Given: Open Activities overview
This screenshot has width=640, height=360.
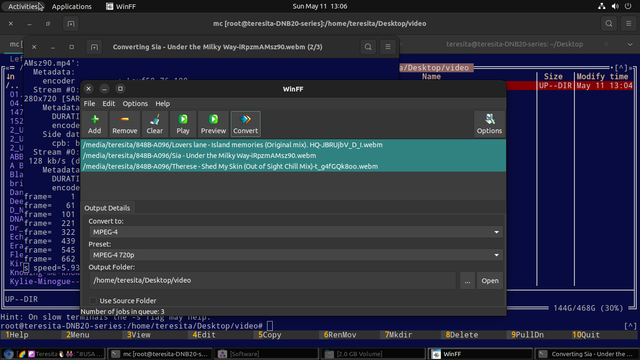Looking at the screenshot, I should 23,6.
